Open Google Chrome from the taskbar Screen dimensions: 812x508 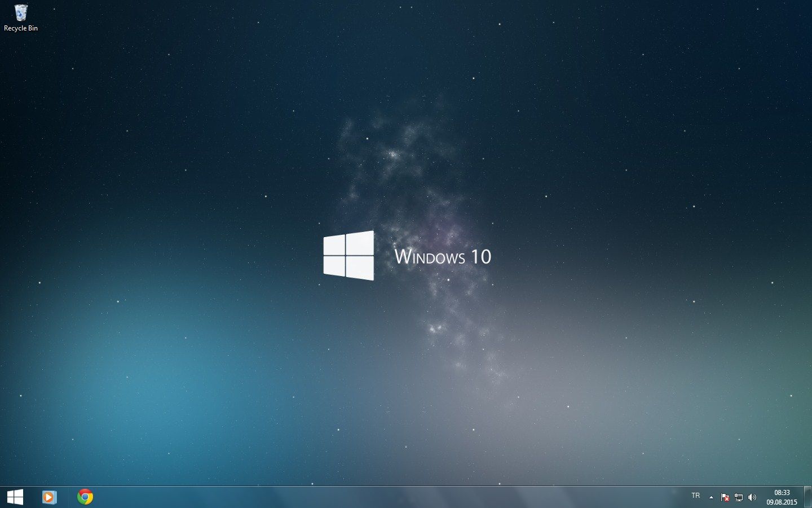click(x=85, y=497)
